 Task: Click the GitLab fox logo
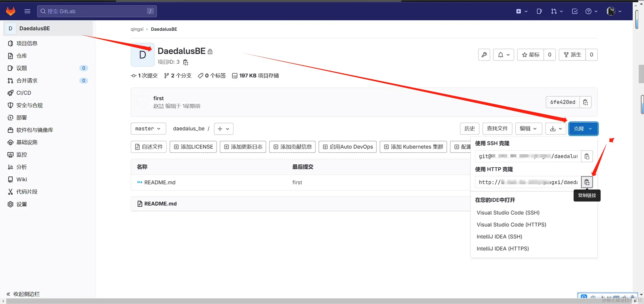[x=11, y=11]
